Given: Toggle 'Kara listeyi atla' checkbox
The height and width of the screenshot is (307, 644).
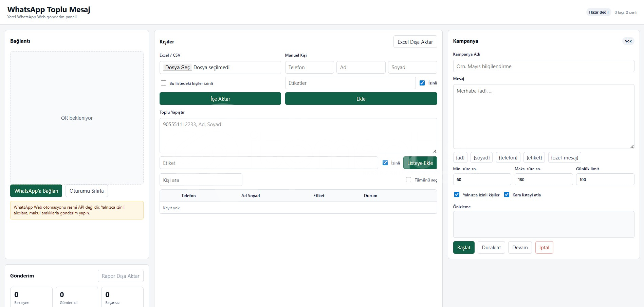Looking at the screenshot, I should 507,195.
